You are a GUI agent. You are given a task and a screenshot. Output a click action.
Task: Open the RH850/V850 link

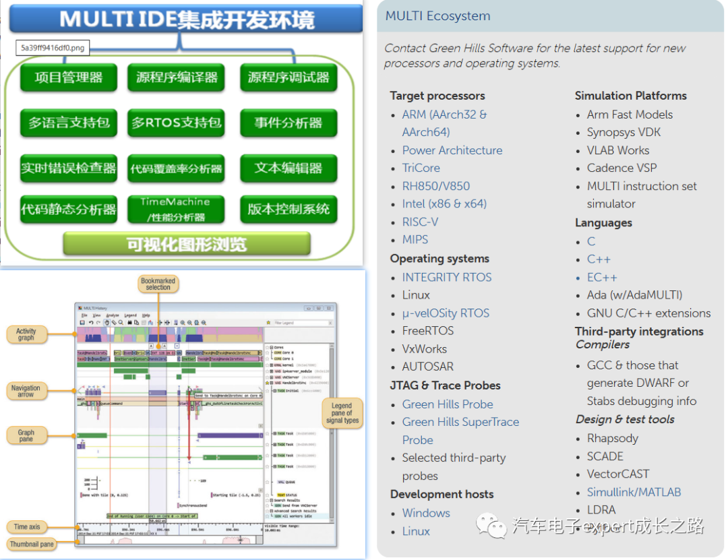click(436, 186)
